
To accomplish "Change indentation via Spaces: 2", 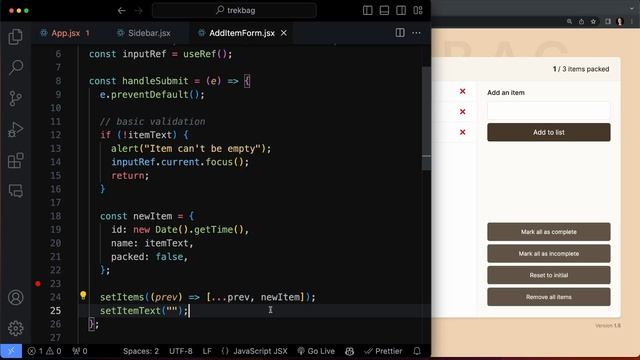I will click(141, 351).
